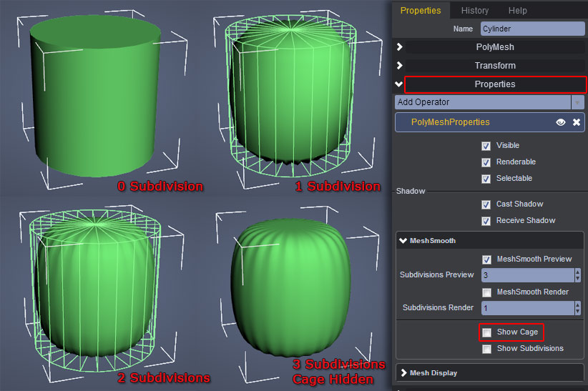Click the Subdivisions Render value field
588x391 pixels.
[528, 308]
